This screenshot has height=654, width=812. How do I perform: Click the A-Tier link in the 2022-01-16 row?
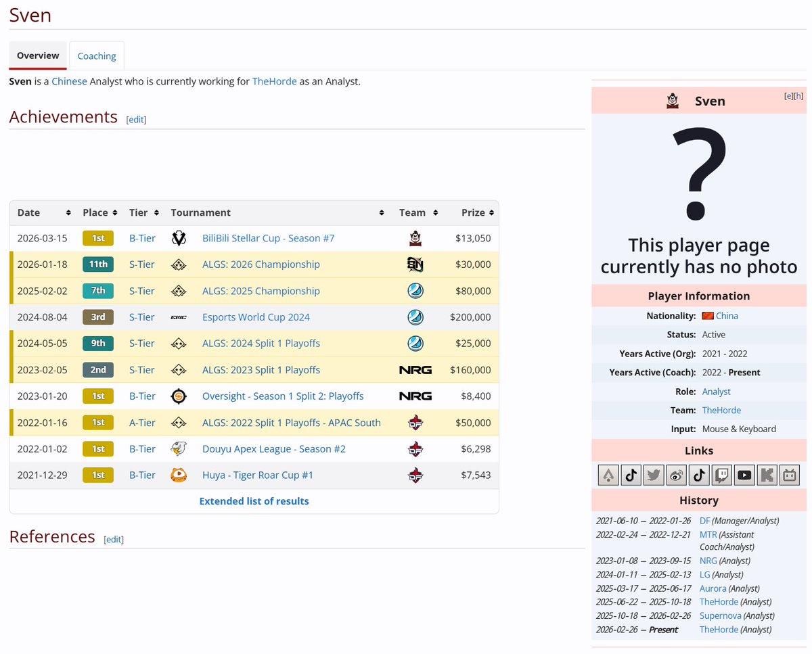142,423
